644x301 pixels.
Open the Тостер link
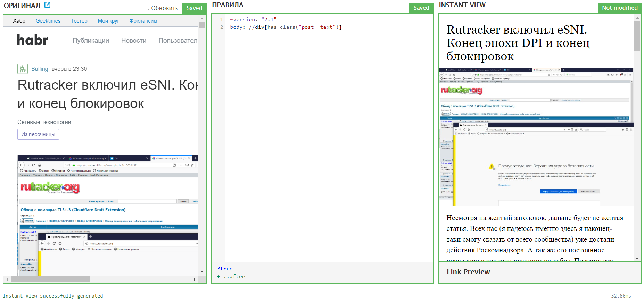point(79,21)
